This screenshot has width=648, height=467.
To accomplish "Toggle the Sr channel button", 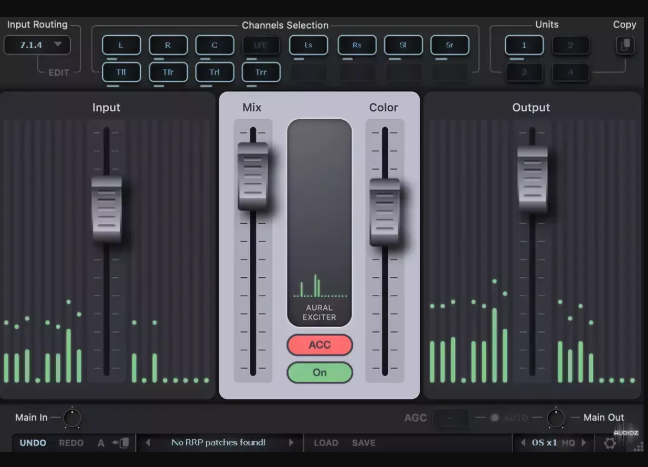I will [450, 45].
